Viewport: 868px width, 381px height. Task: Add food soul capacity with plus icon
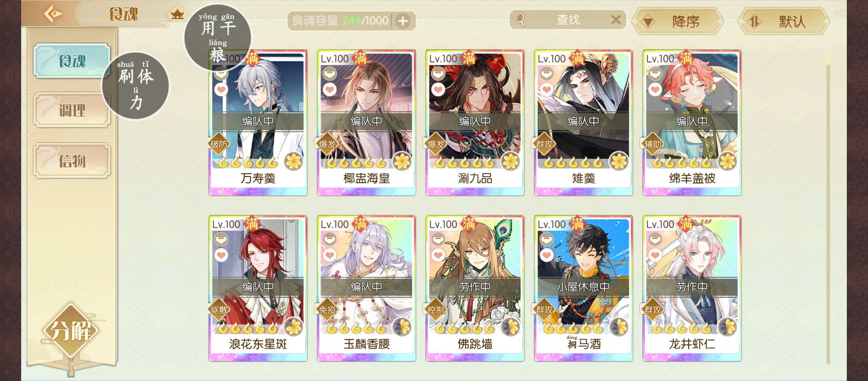(403, 21)
